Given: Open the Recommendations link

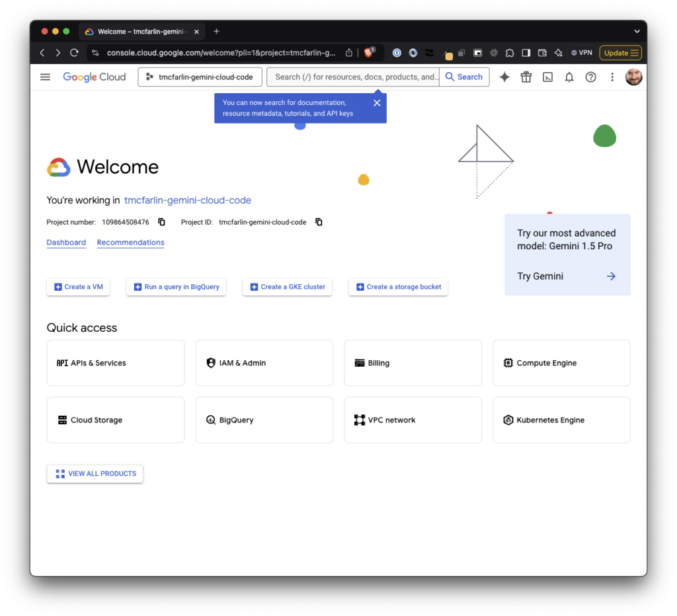Looking at the screenshot, I should tap(130, 242).
